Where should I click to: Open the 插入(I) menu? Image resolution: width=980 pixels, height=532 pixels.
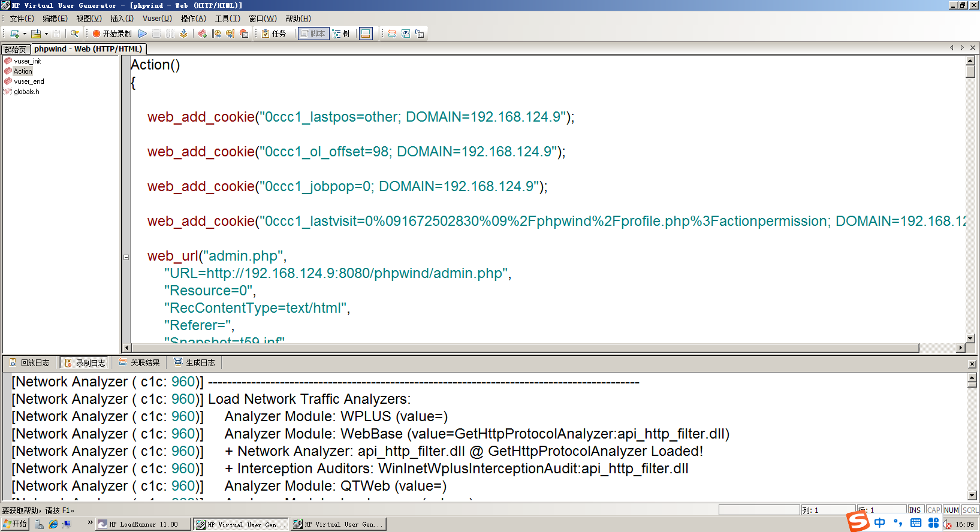122,19
